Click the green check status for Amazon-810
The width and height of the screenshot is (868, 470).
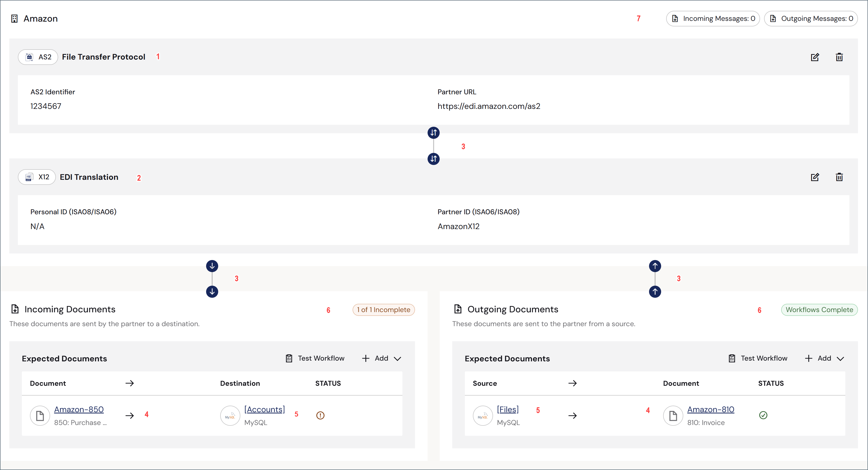tap(763, 415)
